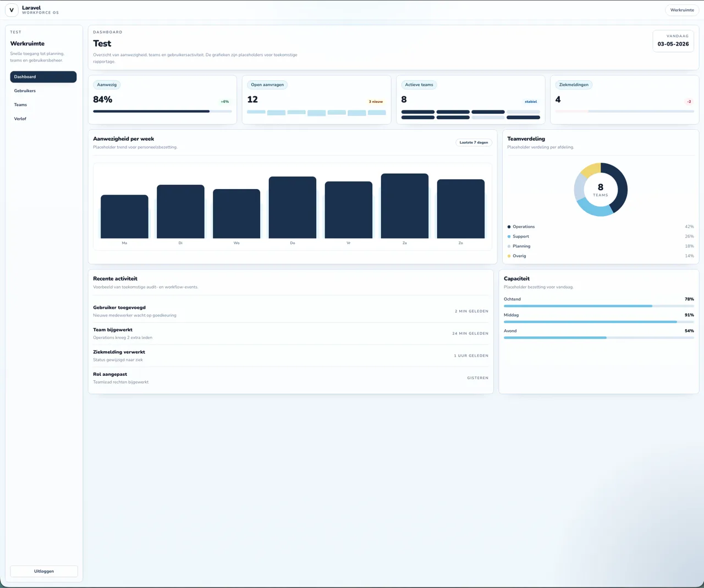Open the Gebruiker toegevoegd activity entry

(x=290, y=311)
